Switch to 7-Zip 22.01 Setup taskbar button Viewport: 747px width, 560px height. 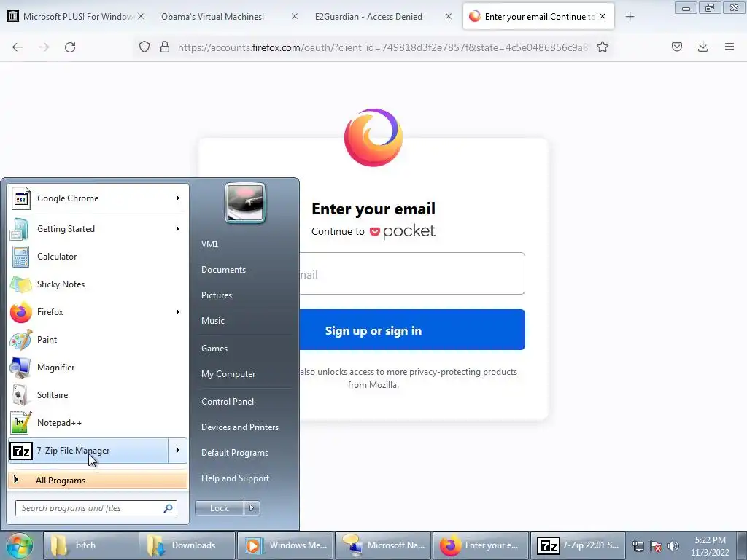coord(578,545)
